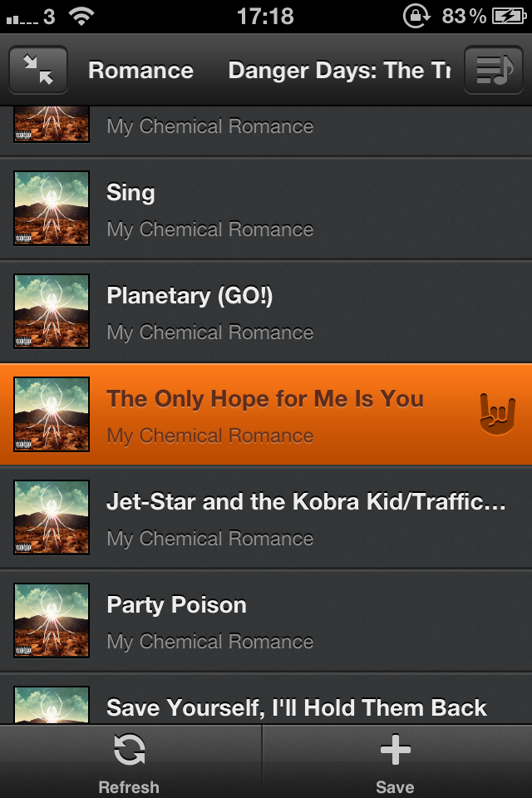Select the Romance breadcrumb tab

point(140,71)
